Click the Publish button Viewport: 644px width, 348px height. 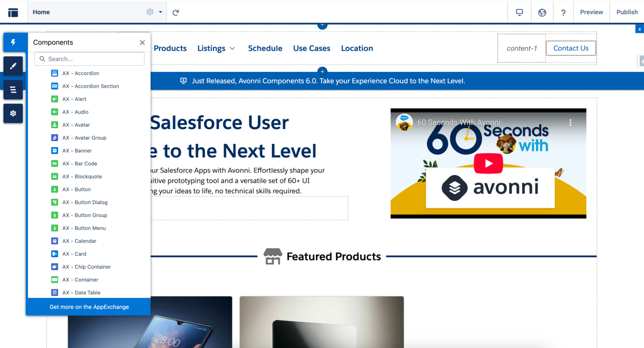[627, 12]
